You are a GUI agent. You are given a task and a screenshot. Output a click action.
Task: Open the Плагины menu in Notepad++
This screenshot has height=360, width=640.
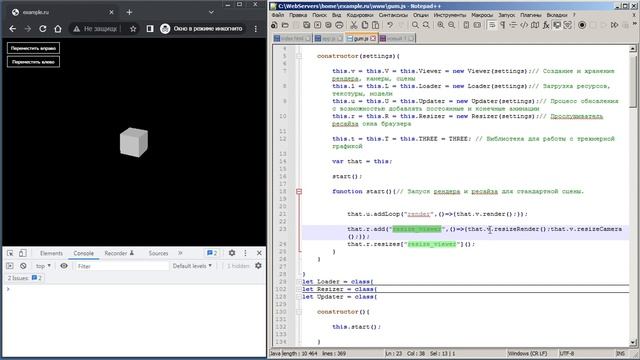point(531,15)
